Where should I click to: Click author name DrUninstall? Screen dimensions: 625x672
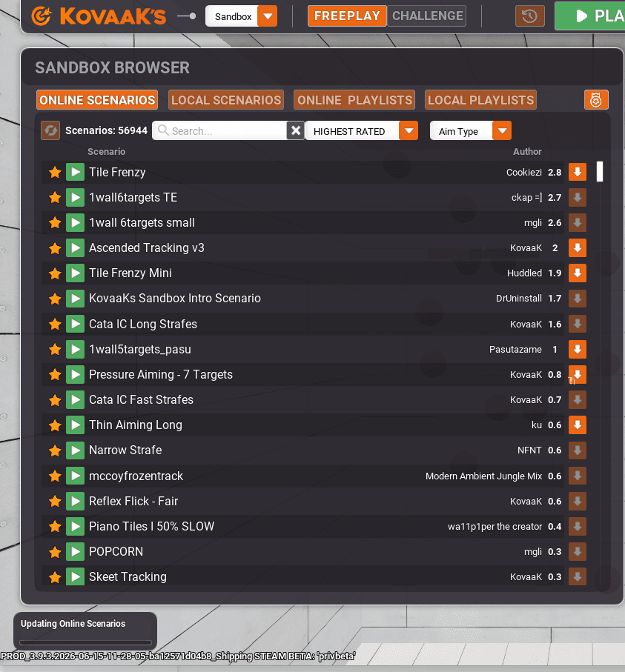pos(519,299)
